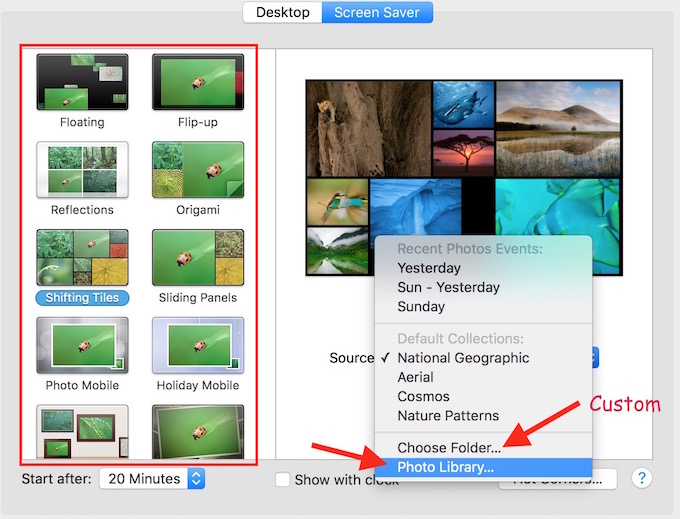
Task: Choose the Choose Folder… menu option
Action: coord(449,447)
